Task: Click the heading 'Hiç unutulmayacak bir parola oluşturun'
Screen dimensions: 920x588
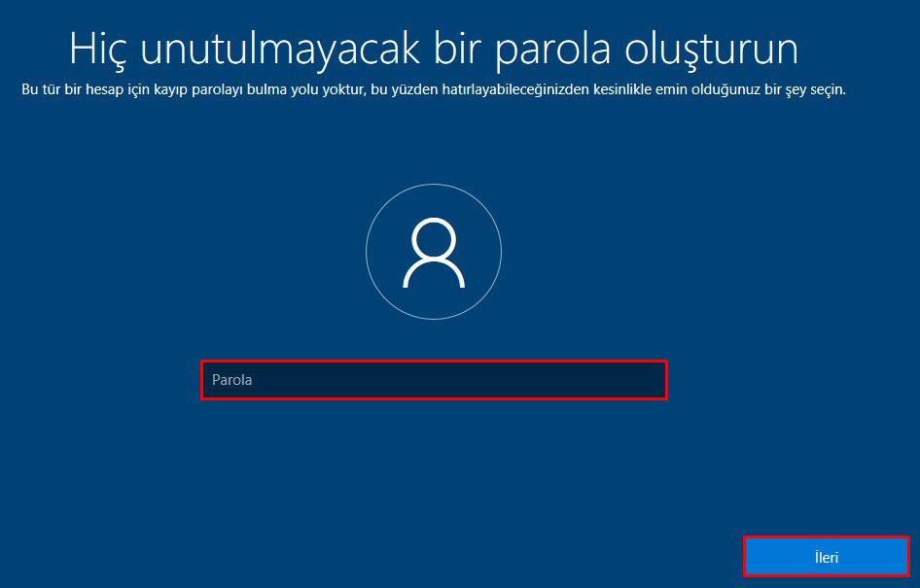Action: 434,50
